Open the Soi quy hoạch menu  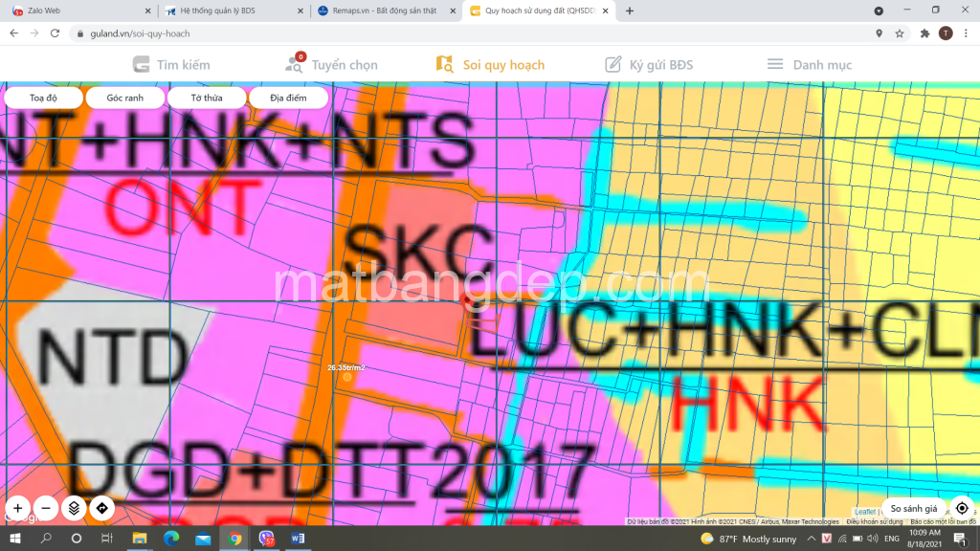point(490,64)
